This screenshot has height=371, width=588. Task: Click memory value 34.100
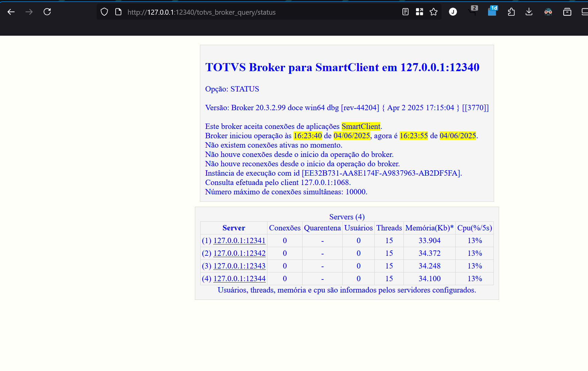coord(430,279)
